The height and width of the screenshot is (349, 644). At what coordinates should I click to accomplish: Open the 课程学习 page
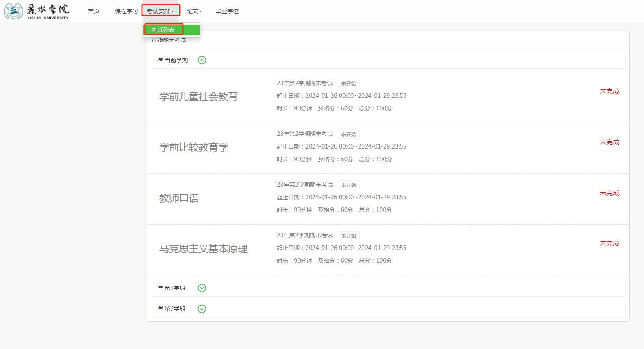(126, 11)
